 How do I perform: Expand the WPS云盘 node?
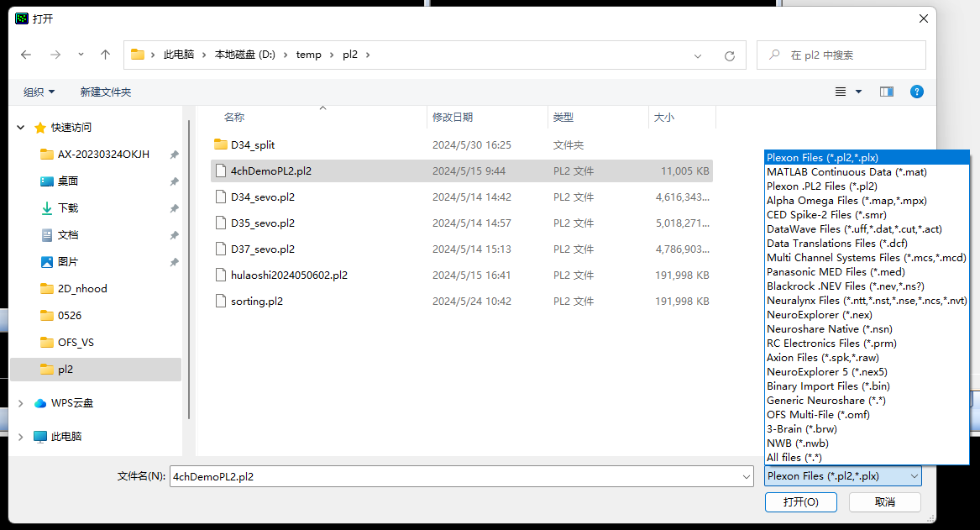pos(21,403)
